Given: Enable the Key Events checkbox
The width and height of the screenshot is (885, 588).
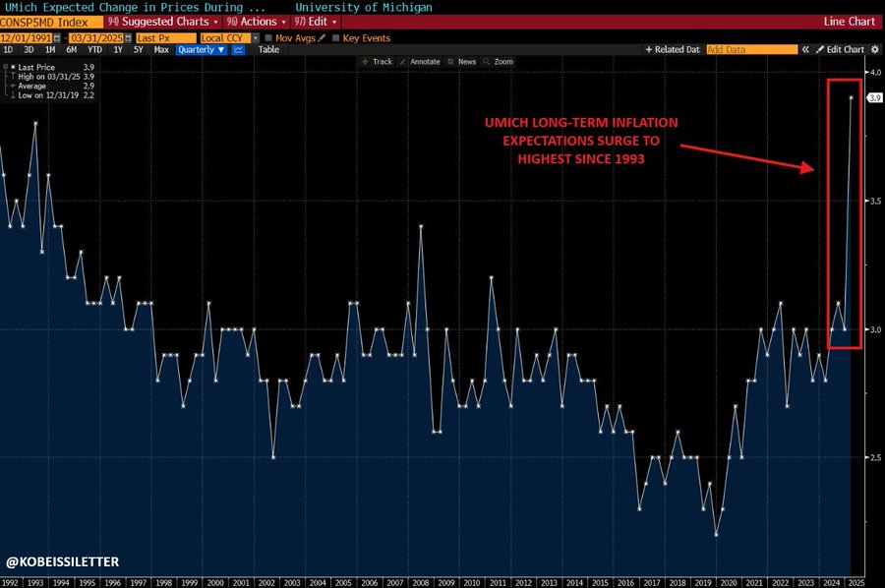Looking at the screenshot, I should pos(336,38).
